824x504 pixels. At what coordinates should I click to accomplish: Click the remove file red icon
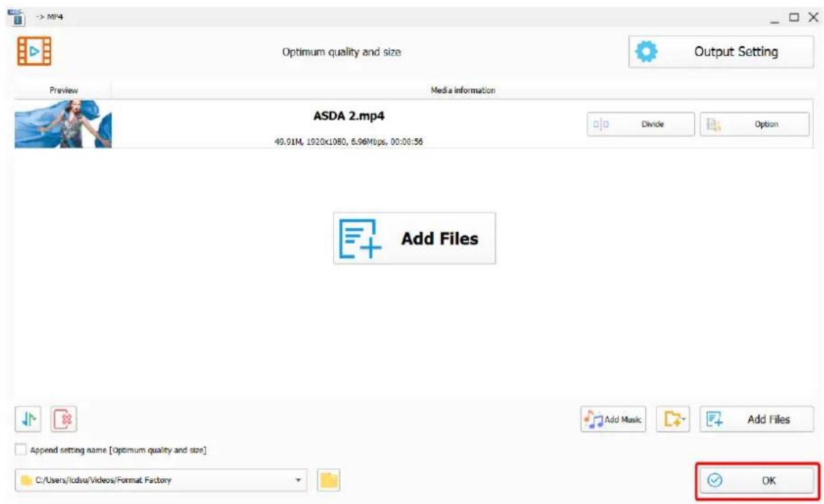click(63, 419)
